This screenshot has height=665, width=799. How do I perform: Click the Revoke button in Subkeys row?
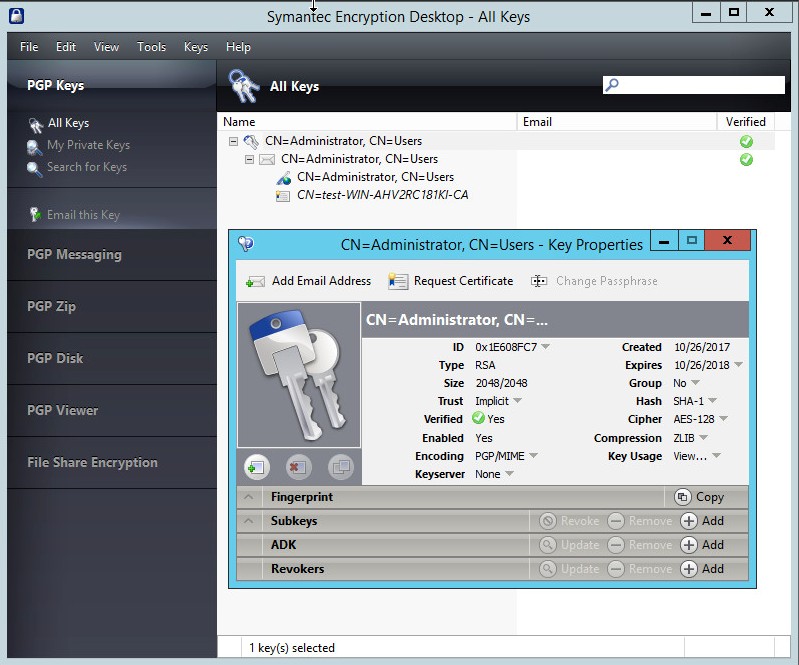point(569,521)
